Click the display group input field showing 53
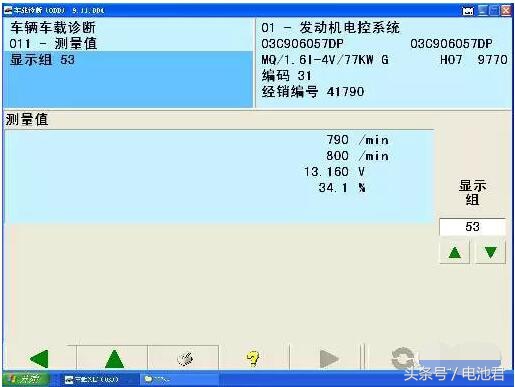 472,227
